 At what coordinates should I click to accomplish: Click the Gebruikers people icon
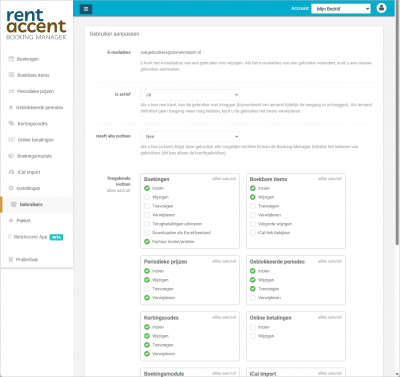13,204
